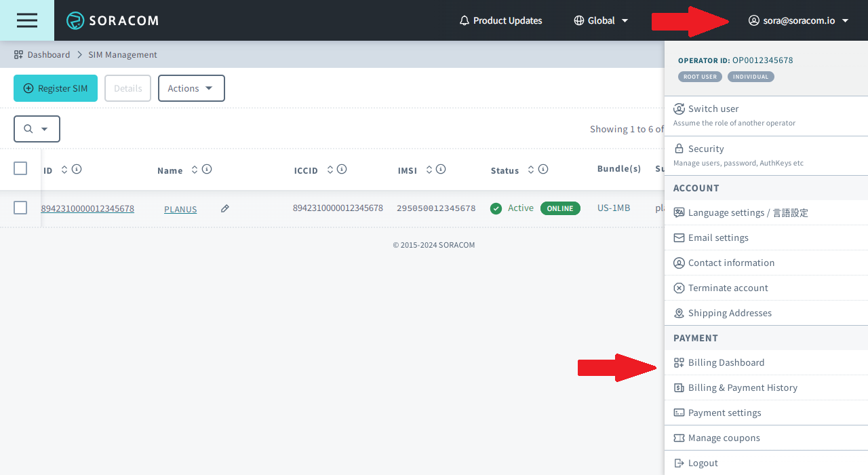Choose Logout from the account menu
Screen dimensions: 868x475
pyautogui.click(x=703, y=463)
